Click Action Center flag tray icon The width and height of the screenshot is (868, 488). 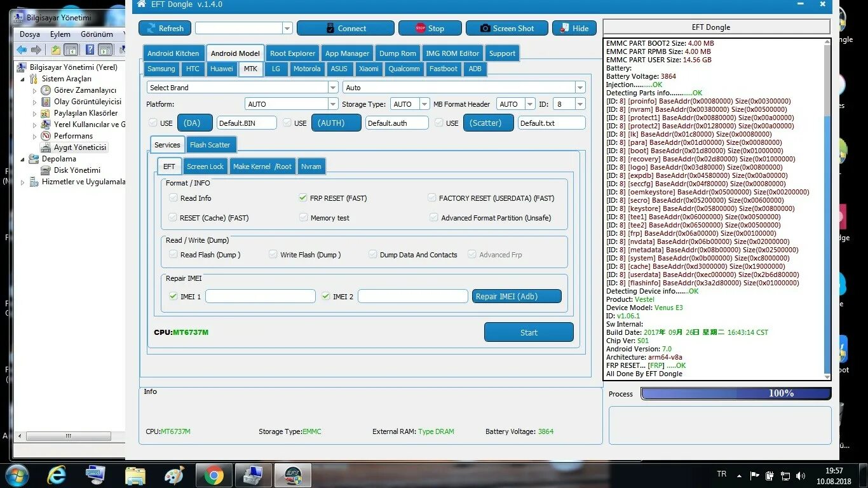coord(755,475)
